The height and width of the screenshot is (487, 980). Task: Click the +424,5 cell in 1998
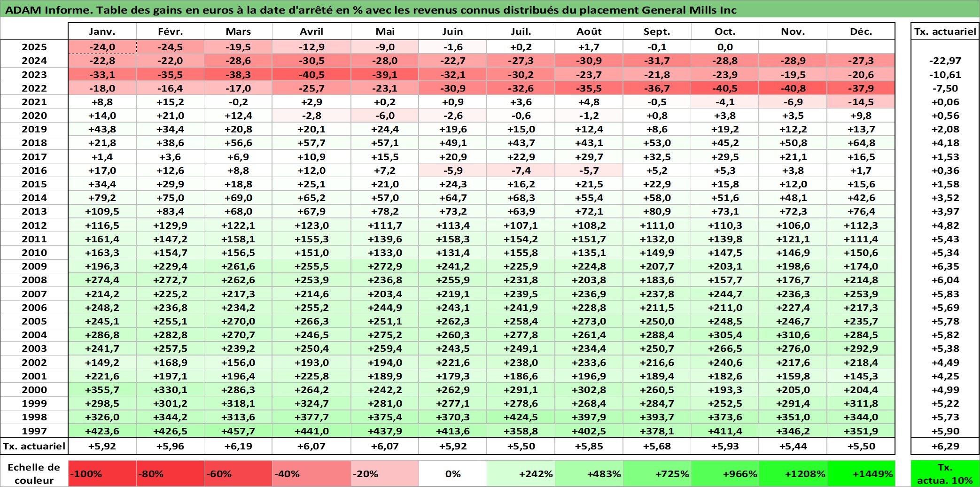click(x=521, y=417)
